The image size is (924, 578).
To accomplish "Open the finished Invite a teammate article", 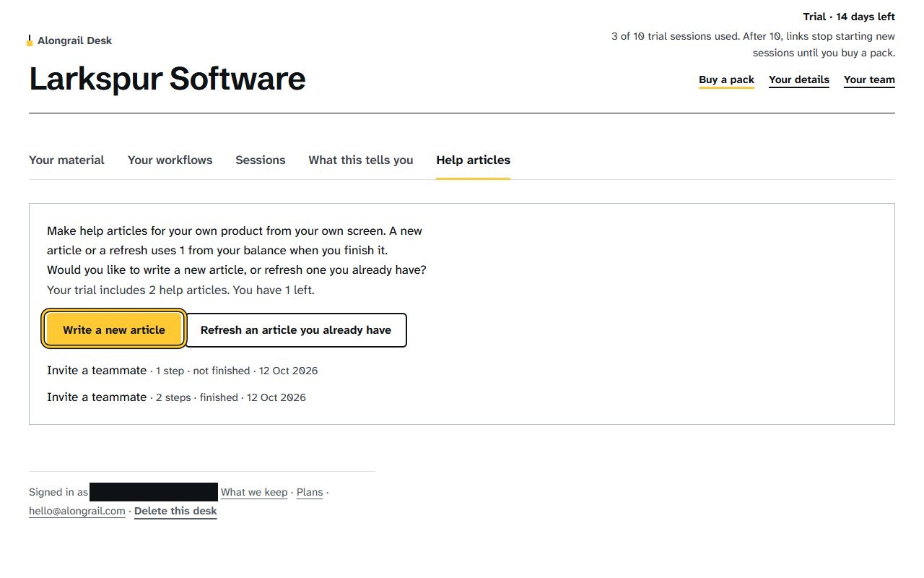I will pyautogui.click(x=97, y=397).
